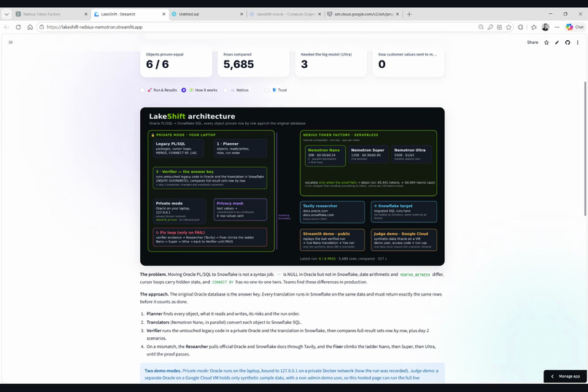Image resolution: width=588 pixels, height=392 pixels.
Task: Favorite the app with Streamlit star icon
Action: [x=546, y=42]
